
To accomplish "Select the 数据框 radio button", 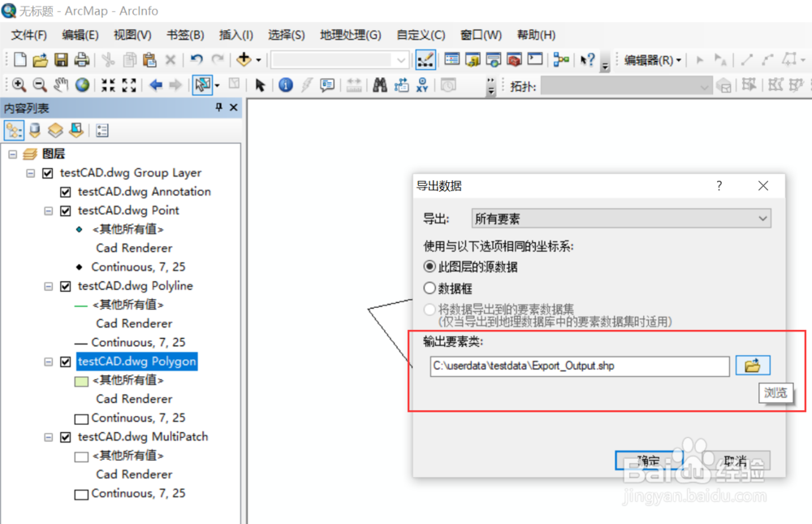I will 430,288.
